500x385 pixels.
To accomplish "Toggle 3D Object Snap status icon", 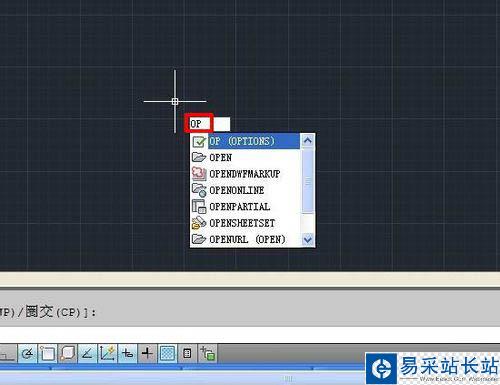I will [67, 353].
